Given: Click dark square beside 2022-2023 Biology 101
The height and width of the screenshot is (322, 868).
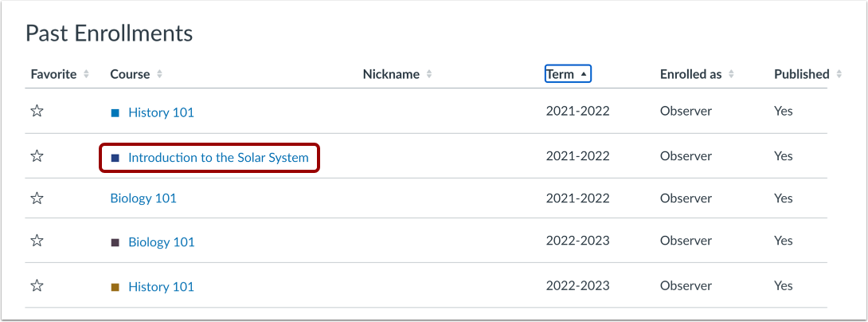Looking at the screenshot, I should 115,242.
